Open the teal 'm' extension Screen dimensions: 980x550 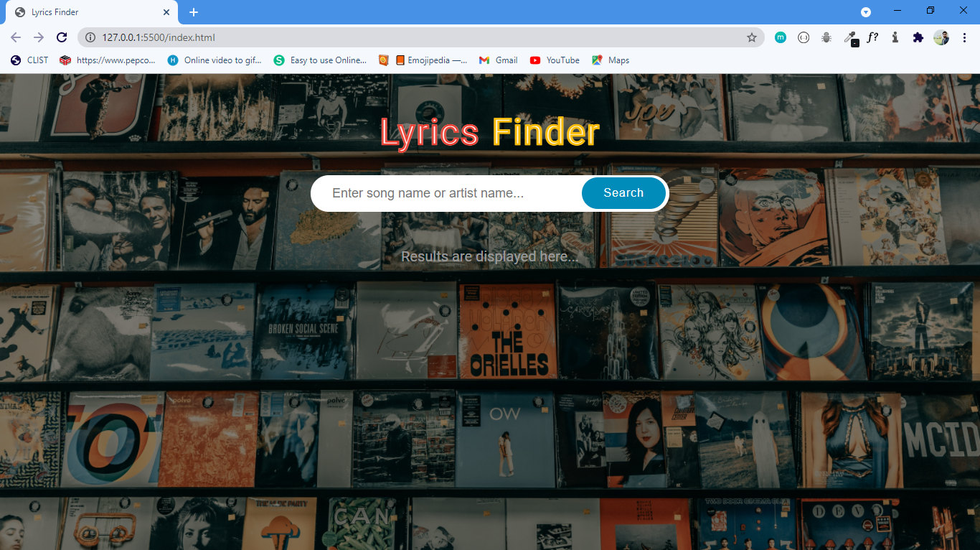tap(781, 37)
